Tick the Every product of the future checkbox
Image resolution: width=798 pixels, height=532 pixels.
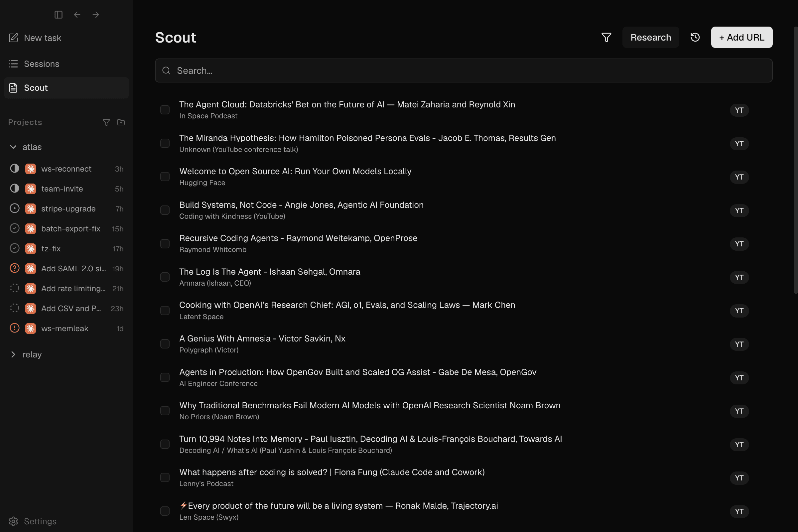pyautogui.click(x=165, y=511)
